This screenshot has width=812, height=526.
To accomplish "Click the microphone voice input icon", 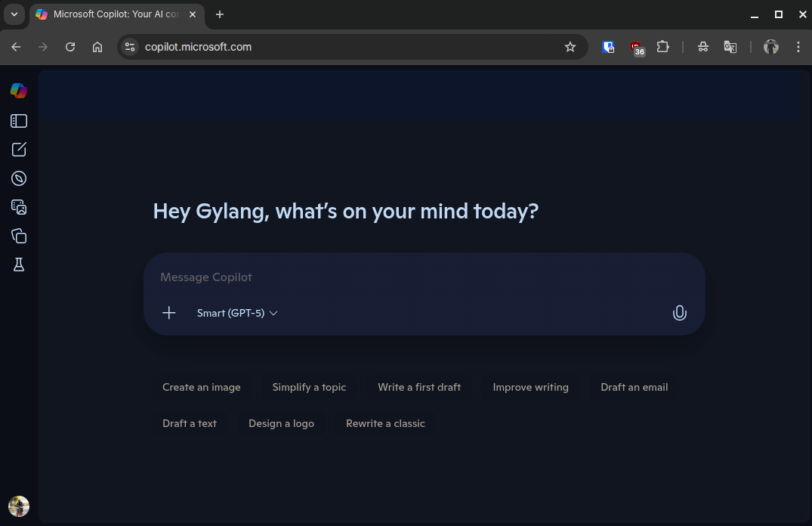I will point(679,313).
